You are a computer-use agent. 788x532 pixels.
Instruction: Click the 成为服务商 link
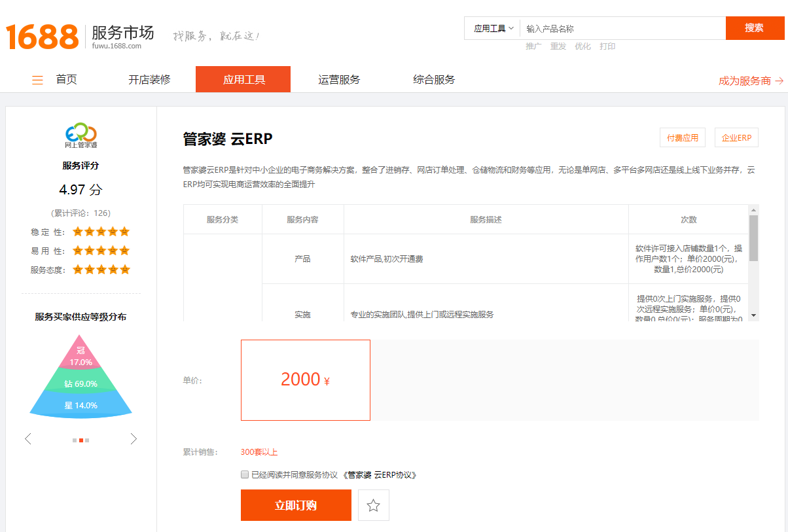click(x=745, y=80)
